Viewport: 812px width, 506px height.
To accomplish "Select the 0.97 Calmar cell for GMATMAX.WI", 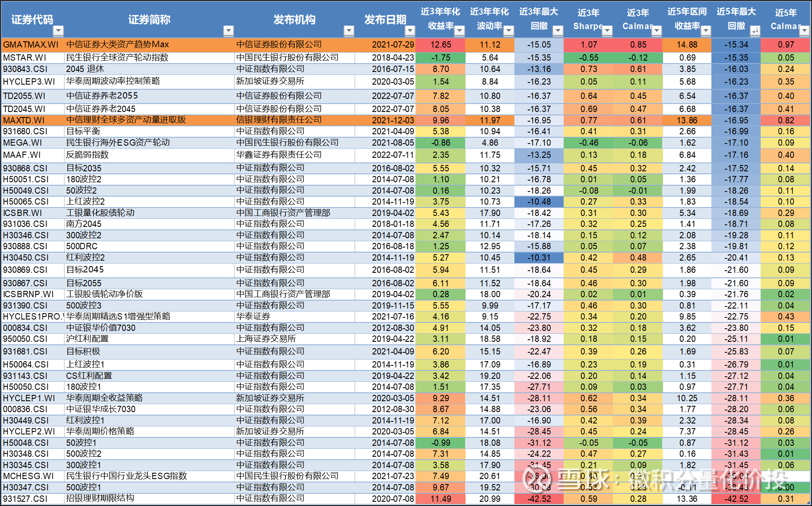I will pos(785,45).
